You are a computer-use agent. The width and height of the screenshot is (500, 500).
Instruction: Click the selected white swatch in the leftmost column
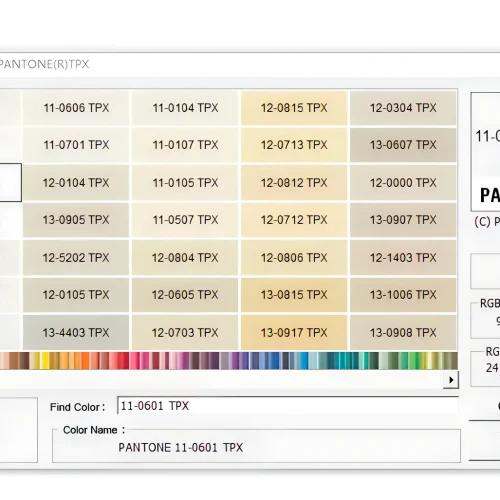click(11, 183)
